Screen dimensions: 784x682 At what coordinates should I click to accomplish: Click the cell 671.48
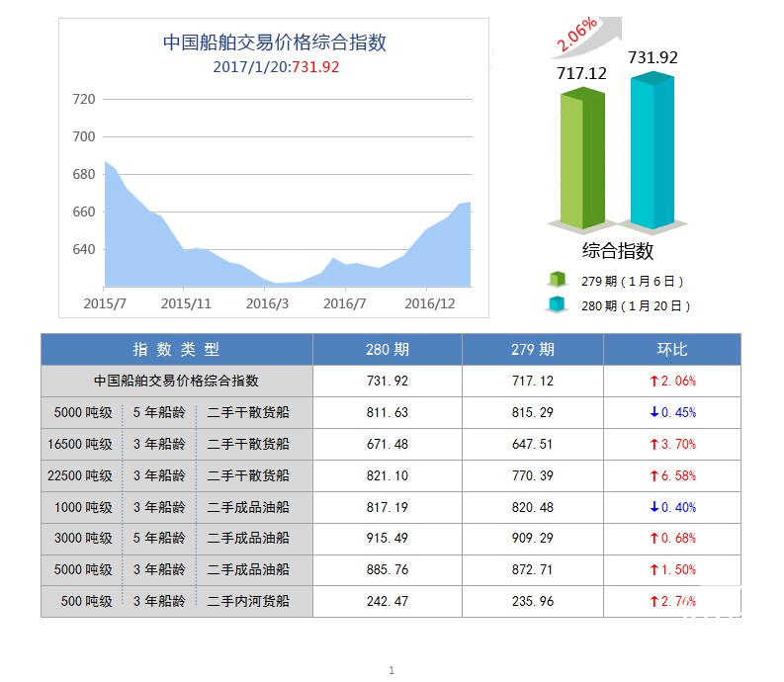(388, 444)
